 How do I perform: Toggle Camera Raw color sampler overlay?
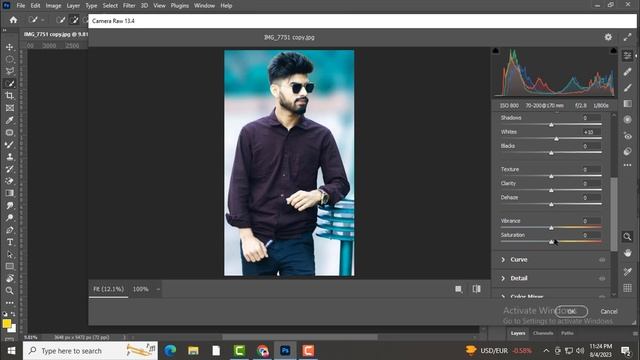(x=628, y=271)
